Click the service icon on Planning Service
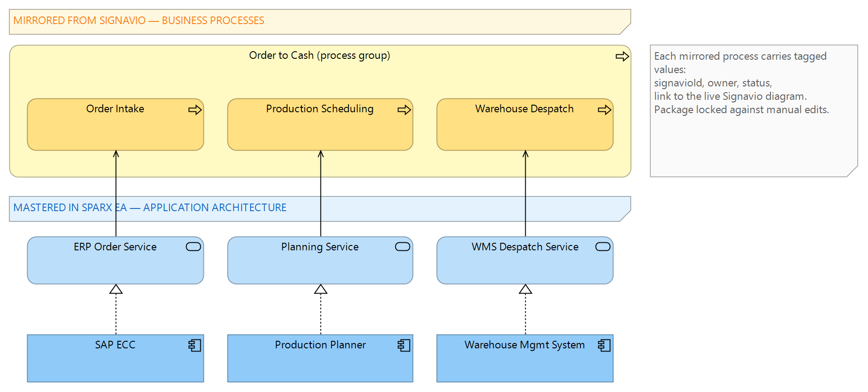The image size is (868, 392). click(403, 247)
